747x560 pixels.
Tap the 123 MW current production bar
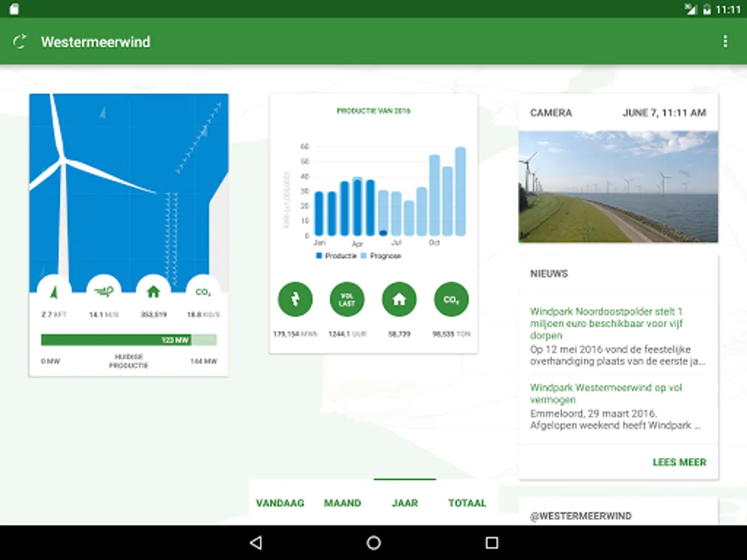point(129,340)
